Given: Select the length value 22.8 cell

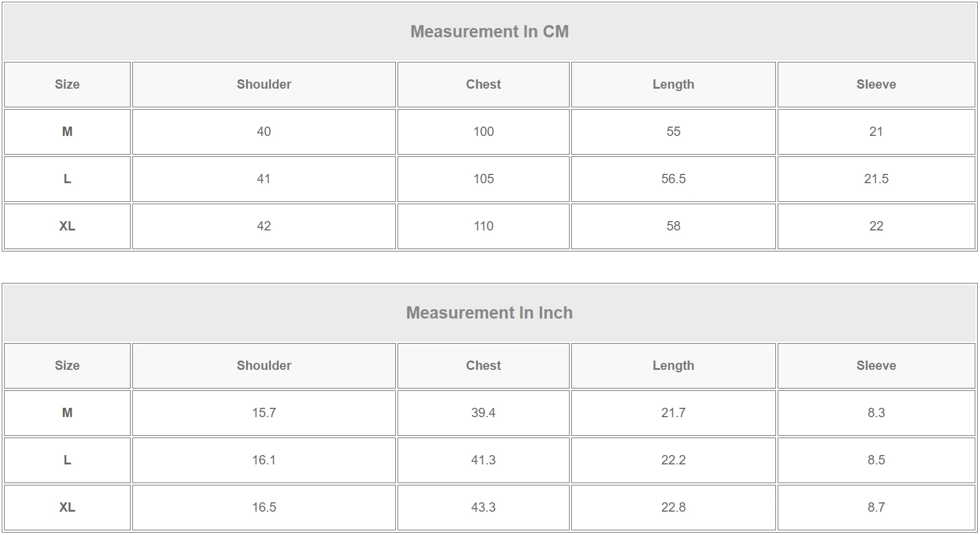Looking at the screenshot, I should (x=673, y=508).
